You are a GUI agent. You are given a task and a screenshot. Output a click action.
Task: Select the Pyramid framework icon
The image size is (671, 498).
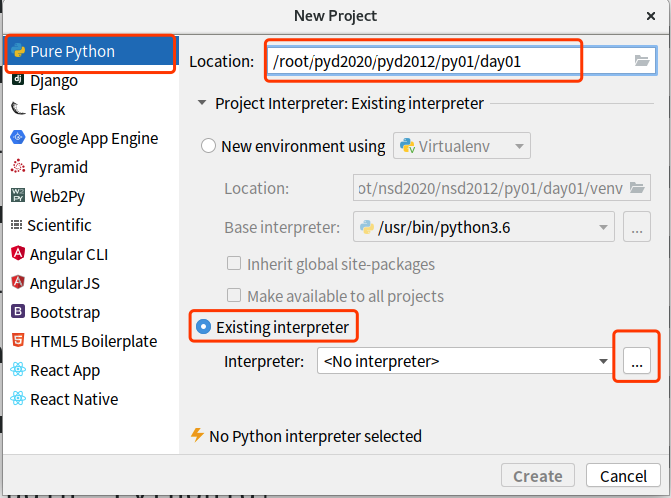click(18, 167)
